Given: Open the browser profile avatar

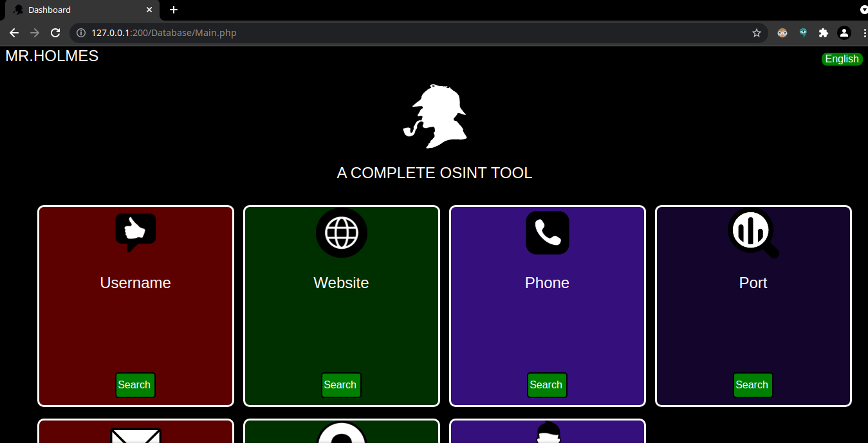Looking at the screenshot, I should pos(844,33).
